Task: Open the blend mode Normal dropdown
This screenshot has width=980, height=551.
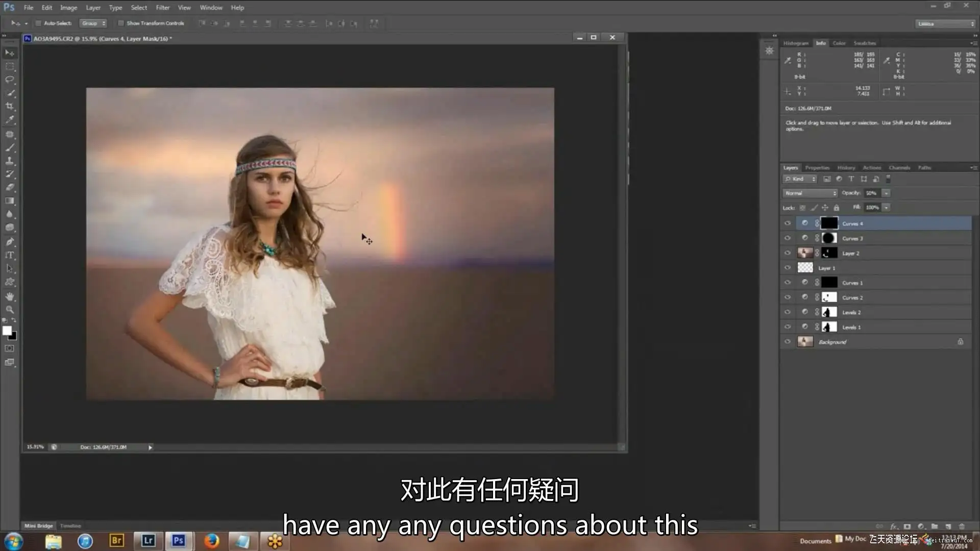Action: pos(810,193)
